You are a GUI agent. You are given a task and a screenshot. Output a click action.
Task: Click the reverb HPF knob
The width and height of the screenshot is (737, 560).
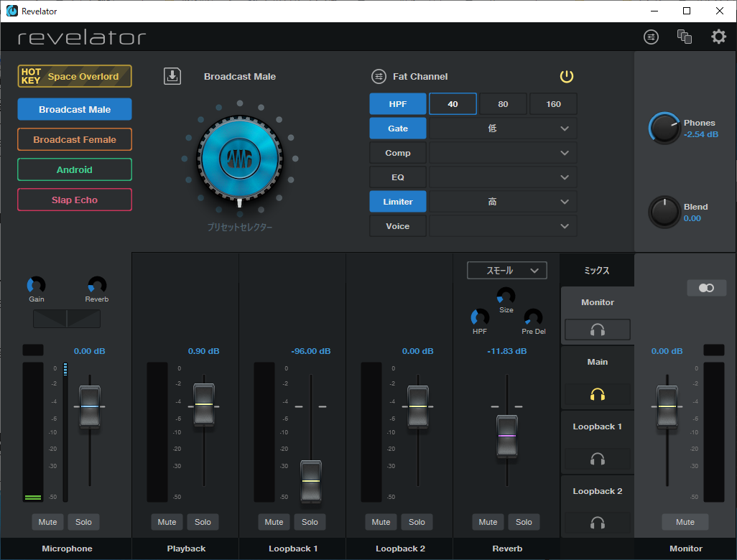[480, 317]
